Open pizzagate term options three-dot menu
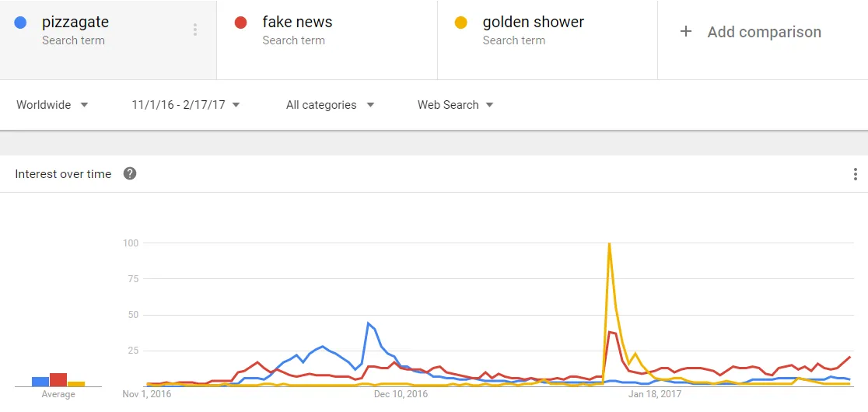Screen dimensions: 868x412 [195, 30]
